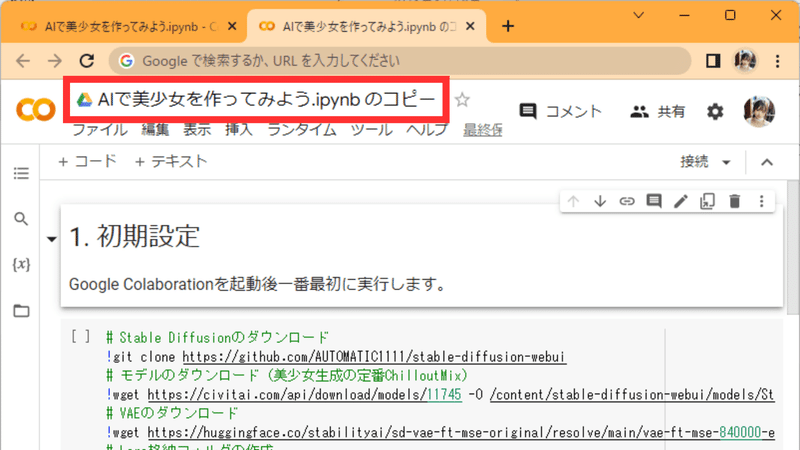
Task: Run the code cell via brackets
Action: point(81,336)
